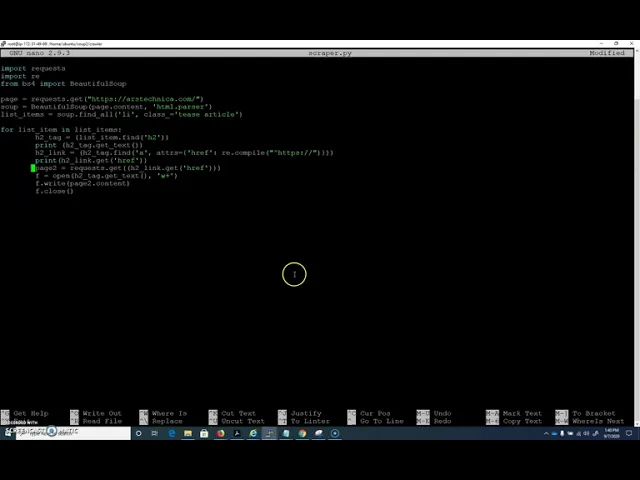Click the 'h2_link =' code line

[184, 153]
